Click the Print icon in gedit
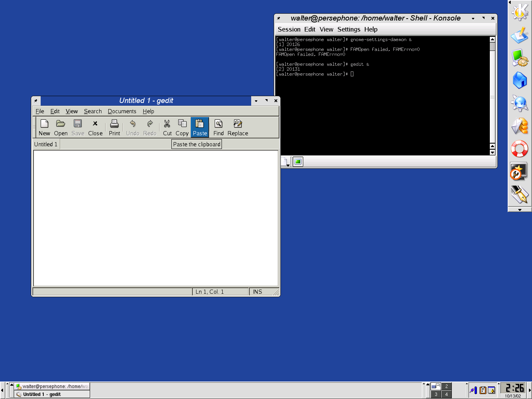 114,127
